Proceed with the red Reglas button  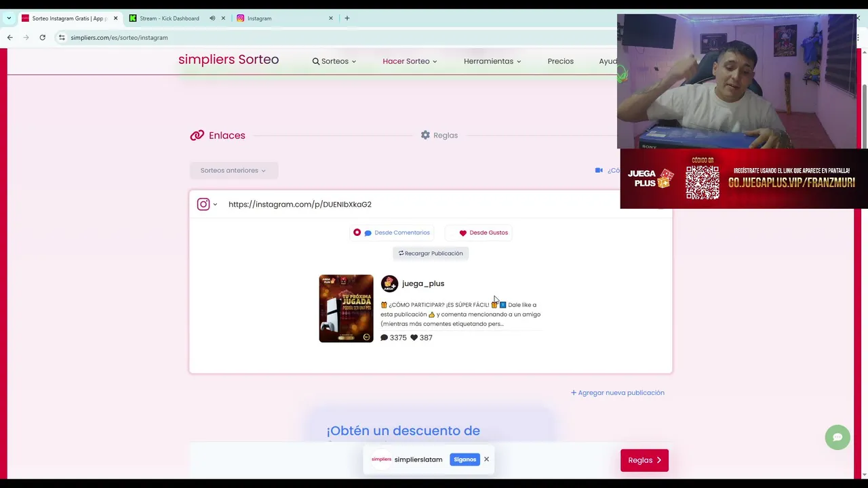pos(644,460)
